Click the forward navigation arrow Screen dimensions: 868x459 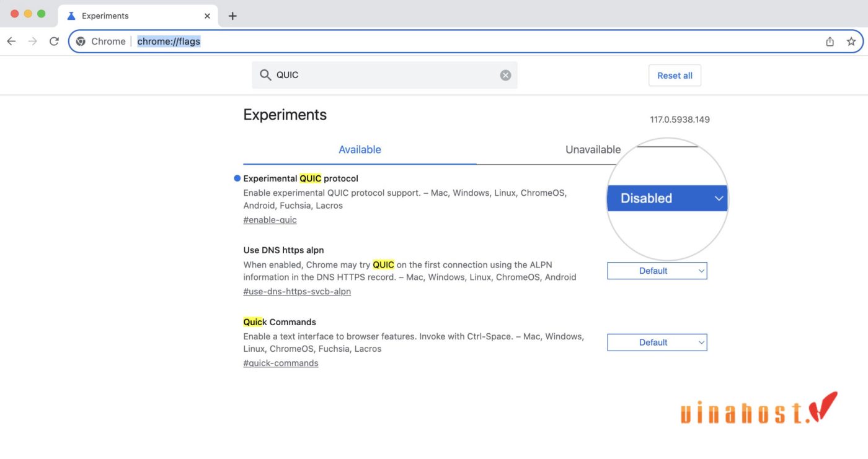[x=33, y=42]
